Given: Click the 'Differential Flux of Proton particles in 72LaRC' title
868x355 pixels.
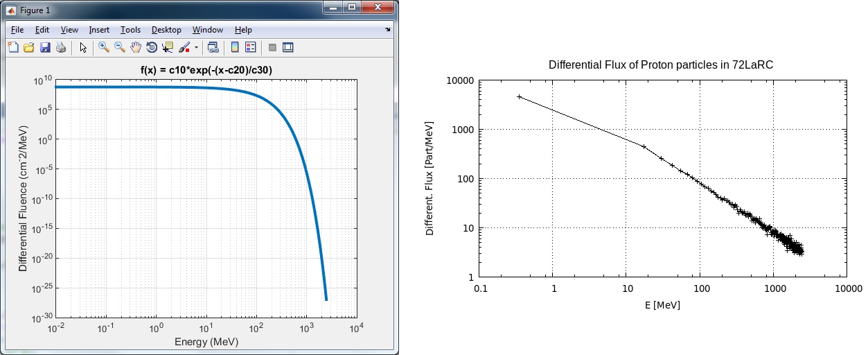Looking at the screenshot, I should click(x=661, y=65).
